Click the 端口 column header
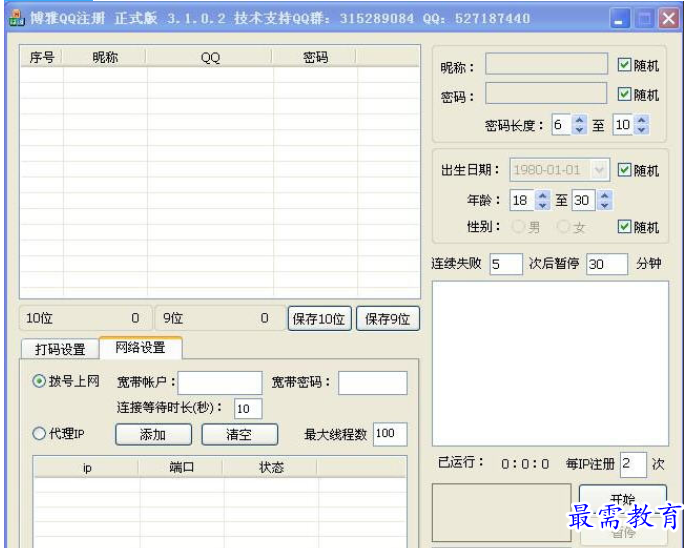Image resolution: width=690 pixels, height=548 pixels. coord(181,467)
